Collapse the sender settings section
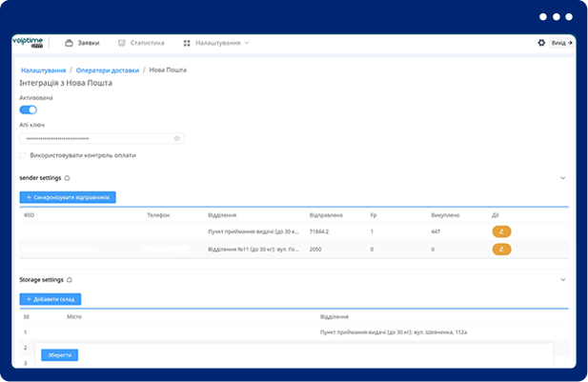Screen dimensions: 588x382 point(563,178)
